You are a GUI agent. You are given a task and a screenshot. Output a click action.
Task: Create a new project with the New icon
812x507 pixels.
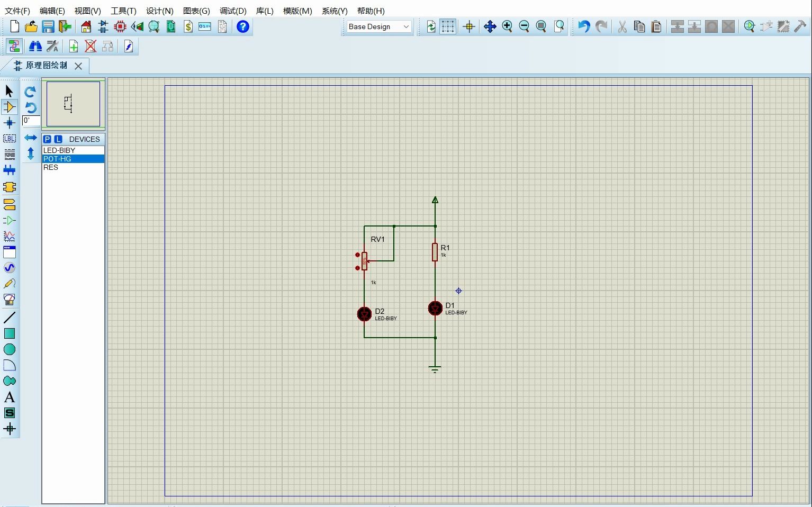(x=14, y=26)
